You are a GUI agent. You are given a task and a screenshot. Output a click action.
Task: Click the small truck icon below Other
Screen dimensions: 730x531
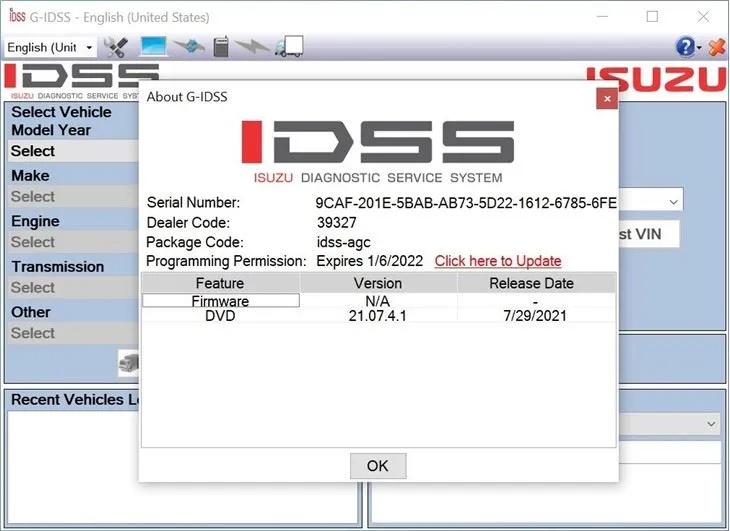coord(128,363)
